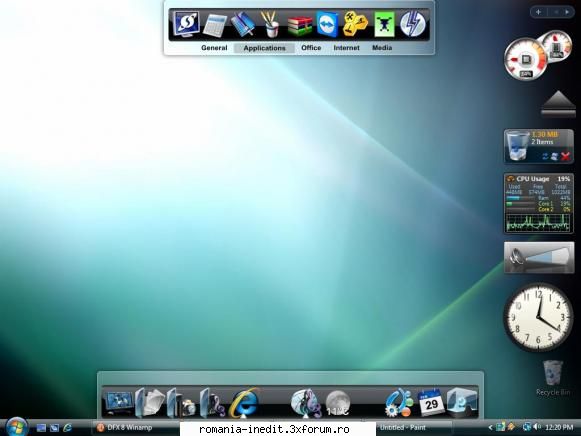Open the yellow hexagon tools icon
Viewport: 581px width, 436px height.
point(355,23)
